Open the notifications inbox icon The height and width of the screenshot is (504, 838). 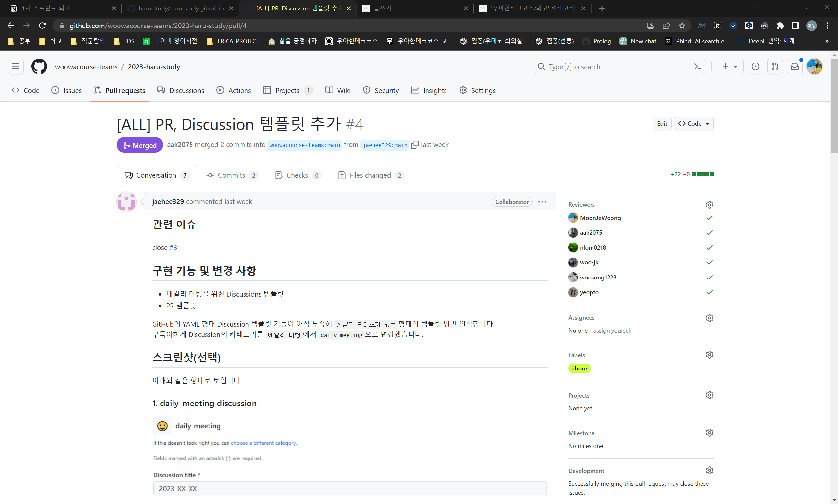794,66
